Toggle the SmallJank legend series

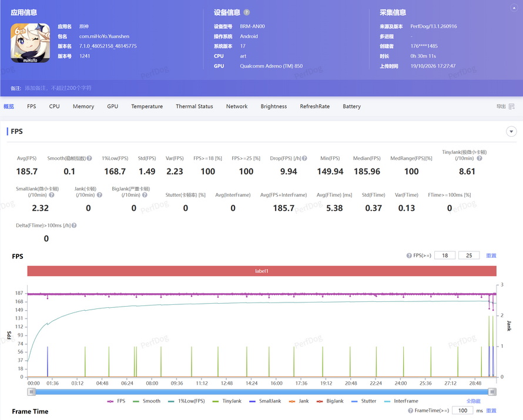(x=265, y=401)
